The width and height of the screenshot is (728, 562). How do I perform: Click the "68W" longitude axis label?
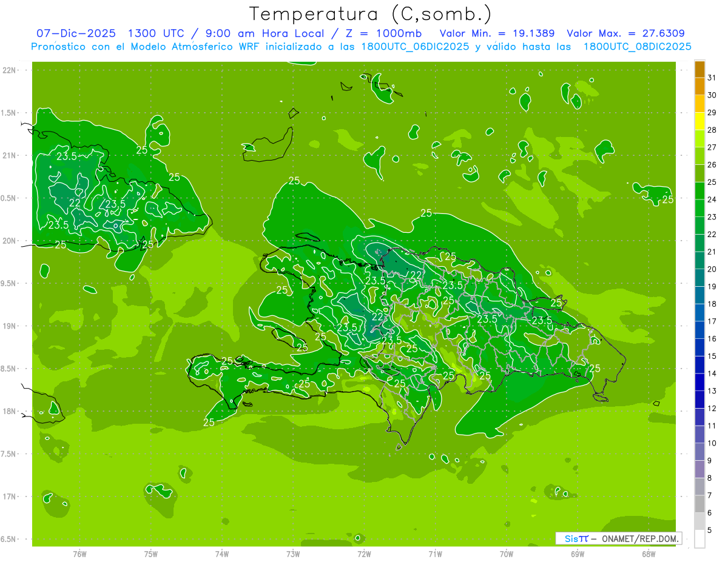coord(649,554)
